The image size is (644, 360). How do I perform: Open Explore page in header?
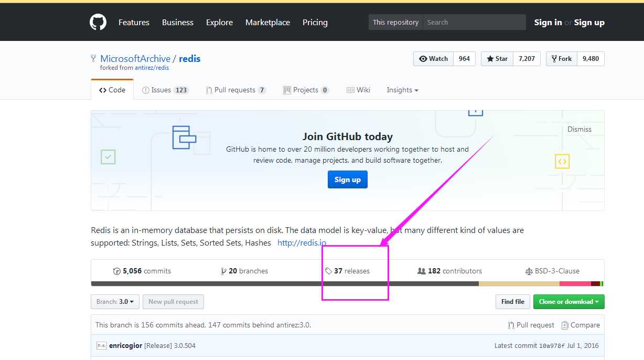[219, 22]
